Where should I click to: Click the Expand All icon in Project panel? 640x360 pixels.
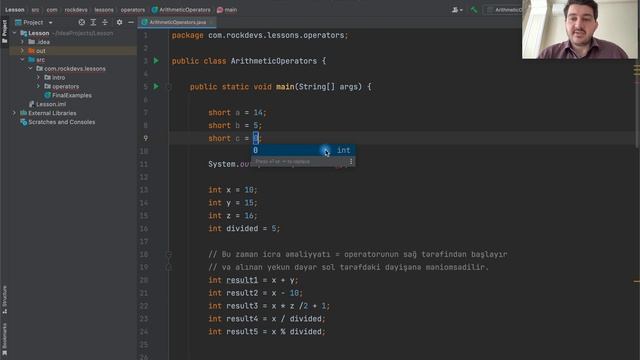coord(93,22)
